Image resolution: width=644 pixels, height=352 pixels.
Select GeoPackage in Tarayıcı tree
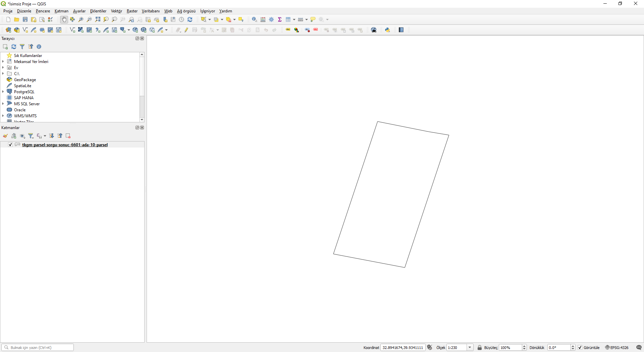point(25,80)
